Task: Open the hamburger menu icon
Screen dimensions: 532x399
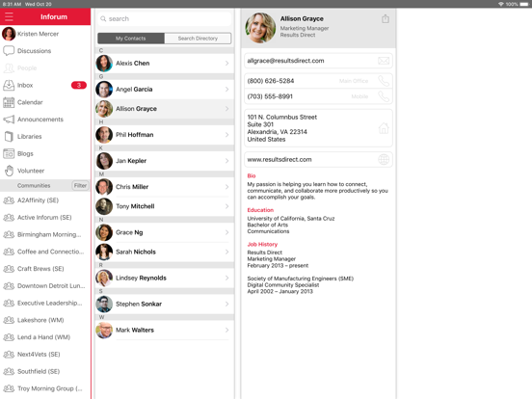Action: (x=9, y=16)
